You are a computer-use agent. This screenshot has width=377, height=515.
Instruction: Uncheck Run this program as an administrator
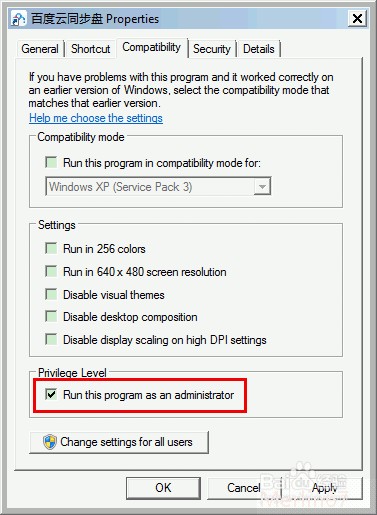51,394
